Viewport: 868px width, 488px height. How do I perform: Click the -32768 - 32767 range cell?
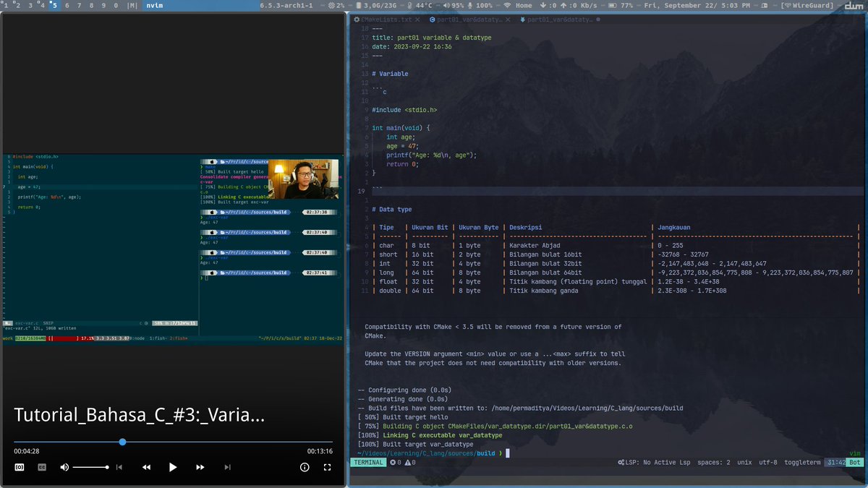click(x=683, y=254)
